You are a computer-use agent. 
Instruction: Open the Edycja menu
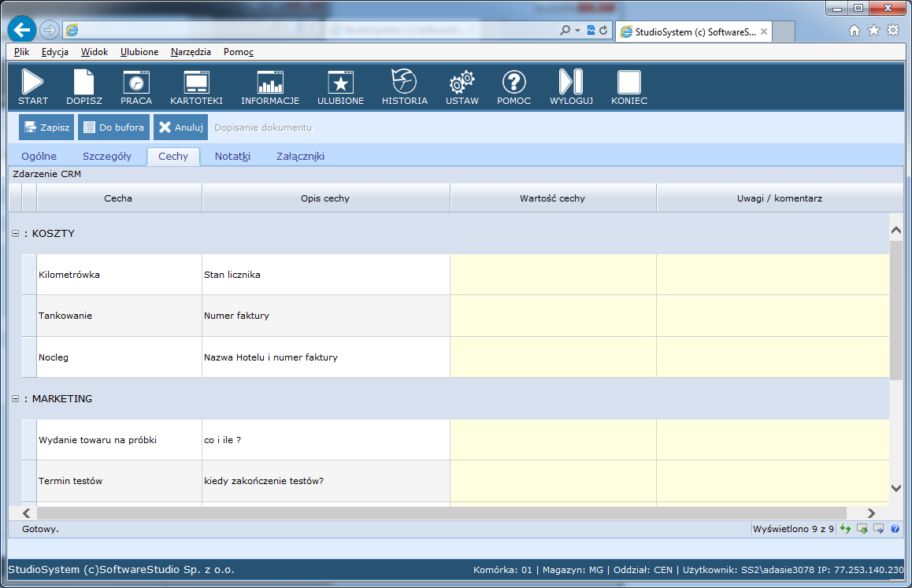54,52
